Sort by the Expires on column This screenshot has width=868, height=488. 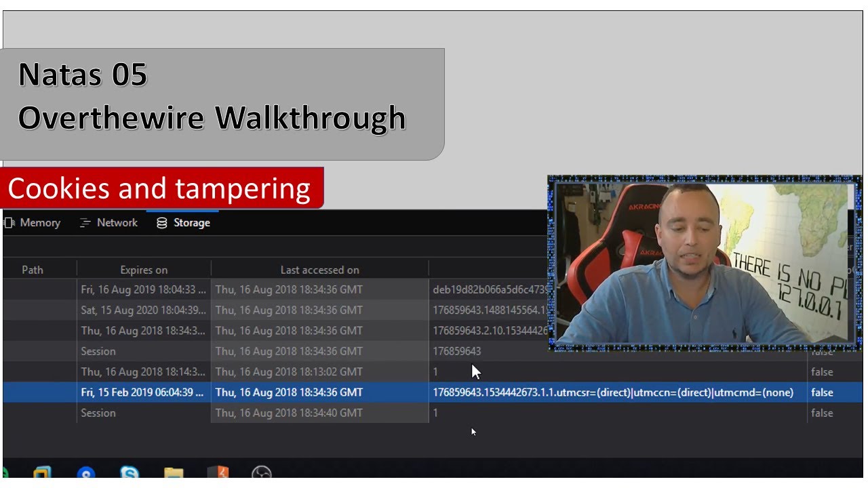click(x=144, y=270)
